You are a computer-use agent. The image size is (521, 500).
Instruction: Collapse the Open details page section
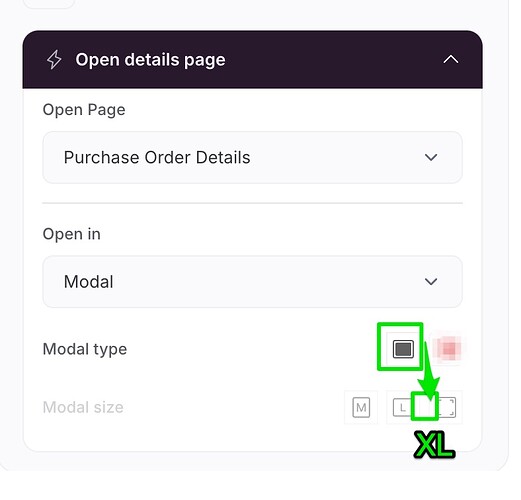click(x=451, y=60)
